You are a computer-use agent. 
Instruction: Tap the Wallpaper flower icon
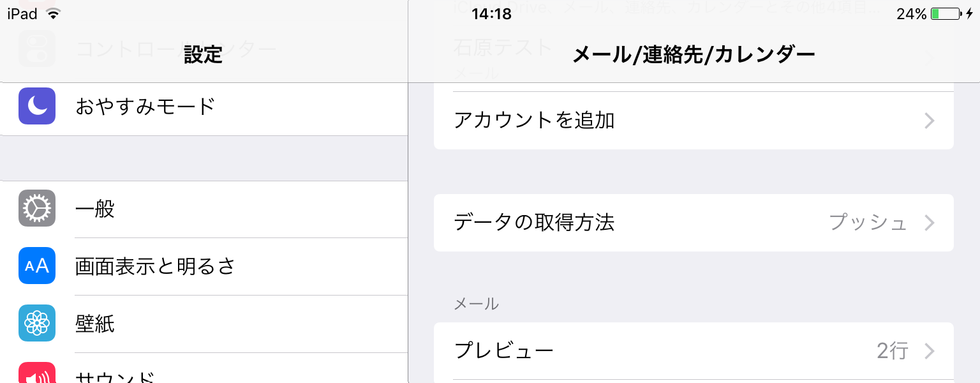pos(37,323)
